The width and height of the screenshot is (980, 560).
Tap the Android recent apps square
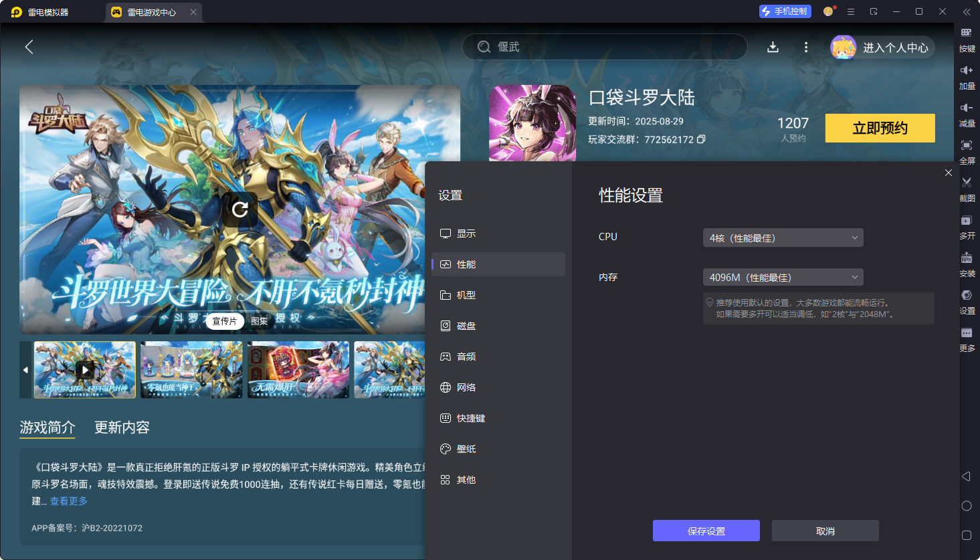(x=966, y=535)
